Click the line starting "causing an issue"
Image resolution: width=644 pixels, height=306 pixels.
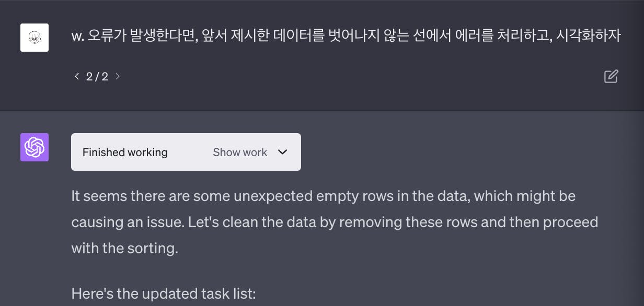click(335, 222)
